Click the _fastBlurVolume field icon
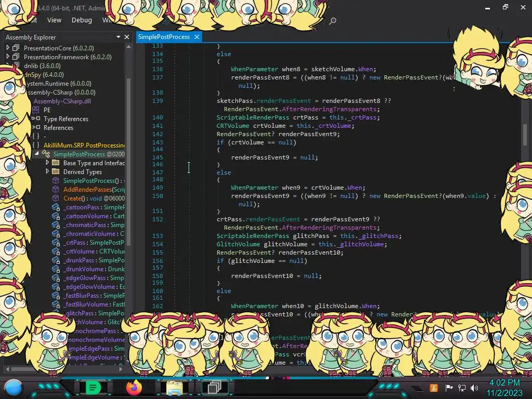 pyautogui.click(x=56, y=304)
